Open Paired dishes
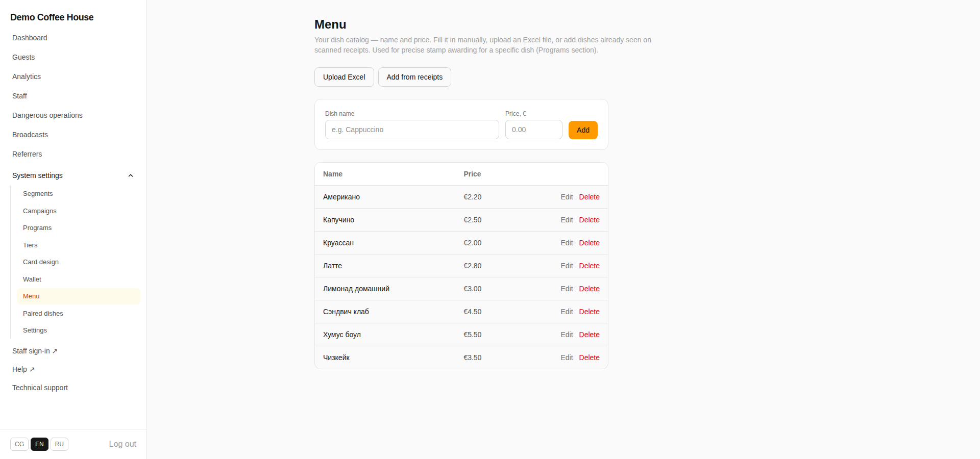 (43, 314)
